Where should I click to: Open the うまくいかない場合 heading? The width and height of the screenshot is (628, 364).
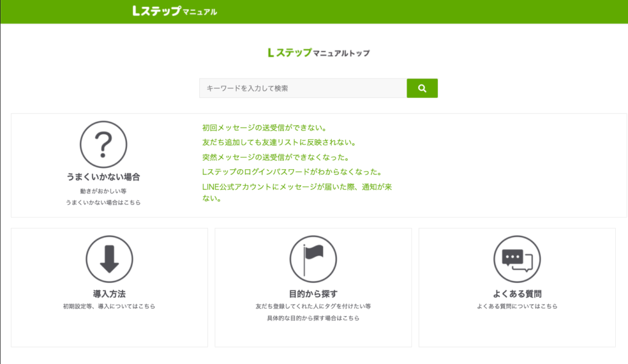(103, 177)
